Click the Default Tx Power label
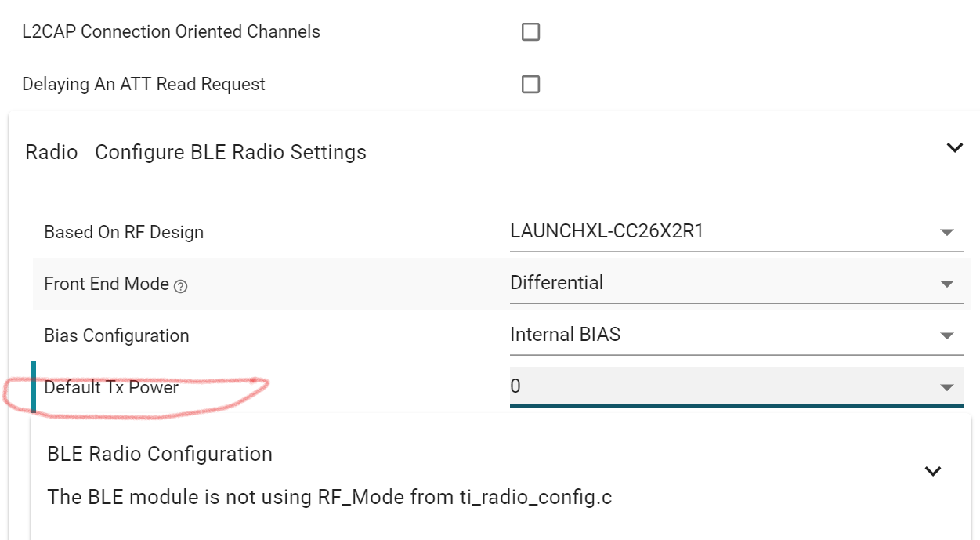The width and height of the screenshot is (980, 540). click(111, 387)
